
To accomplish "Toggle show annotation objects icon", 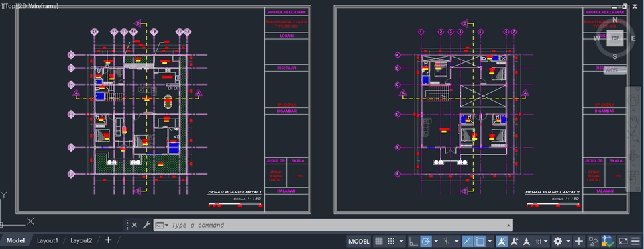I will point(502,241).
